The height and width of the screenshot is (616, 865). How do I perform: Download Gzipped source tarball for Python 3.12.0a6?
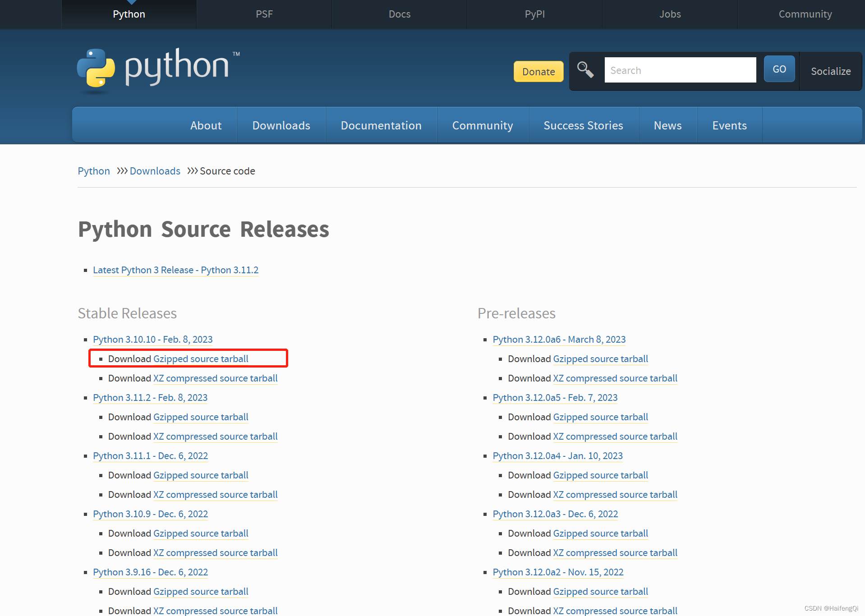pyautogui.click(x=600, y=359)
